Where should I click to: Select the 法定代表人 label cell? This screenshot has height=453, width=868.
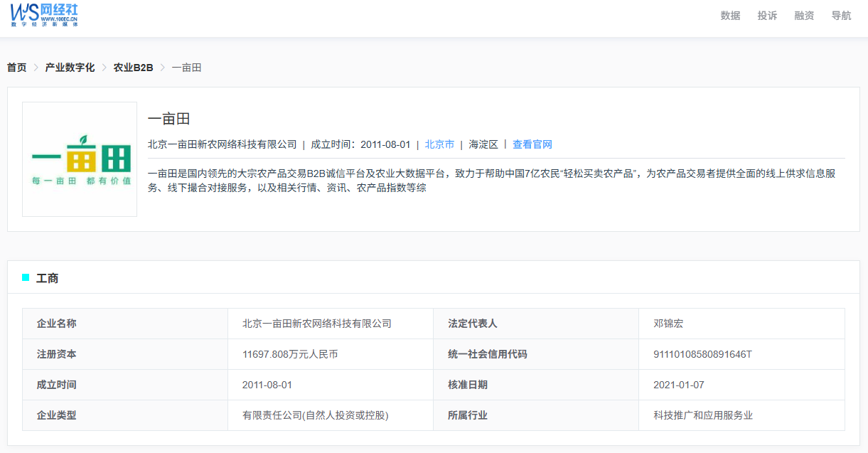tap(536, 324)
